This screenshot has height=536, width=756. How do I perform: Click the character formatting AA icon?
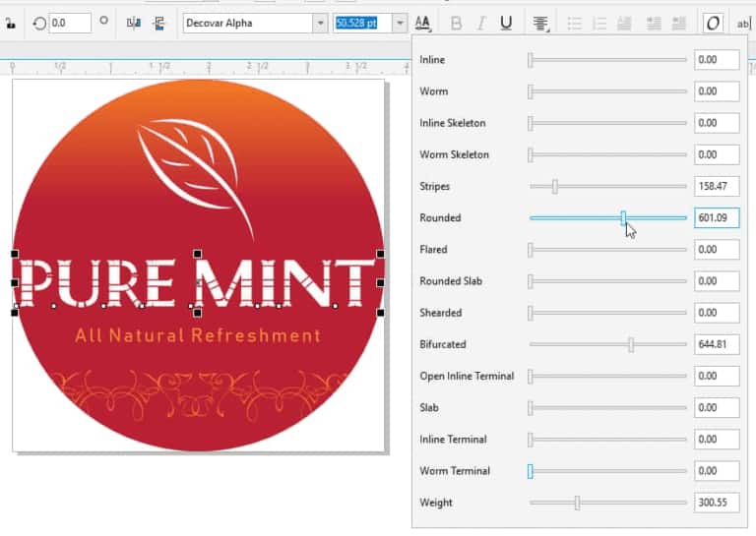[x=422, y=24]
